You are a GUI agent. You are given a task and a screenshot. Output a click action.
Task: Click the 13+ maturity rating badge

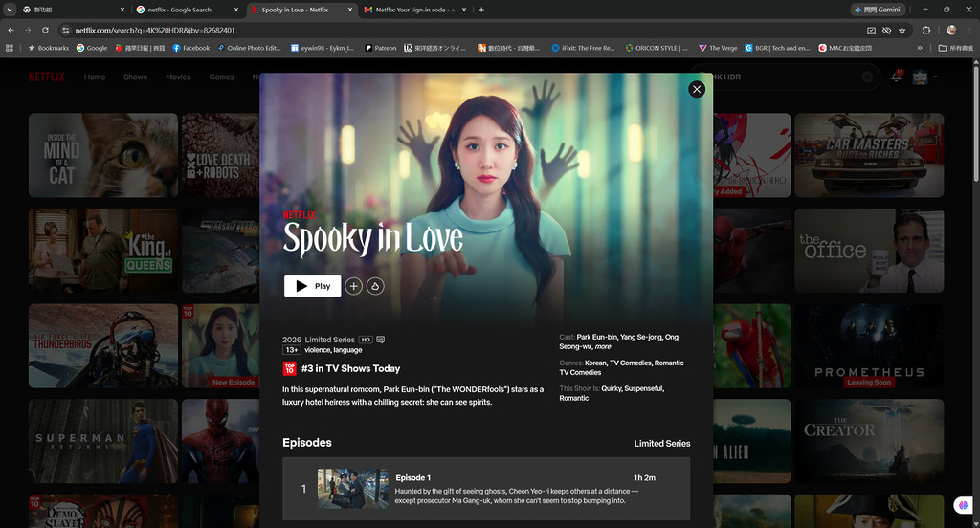pos(292,350)
